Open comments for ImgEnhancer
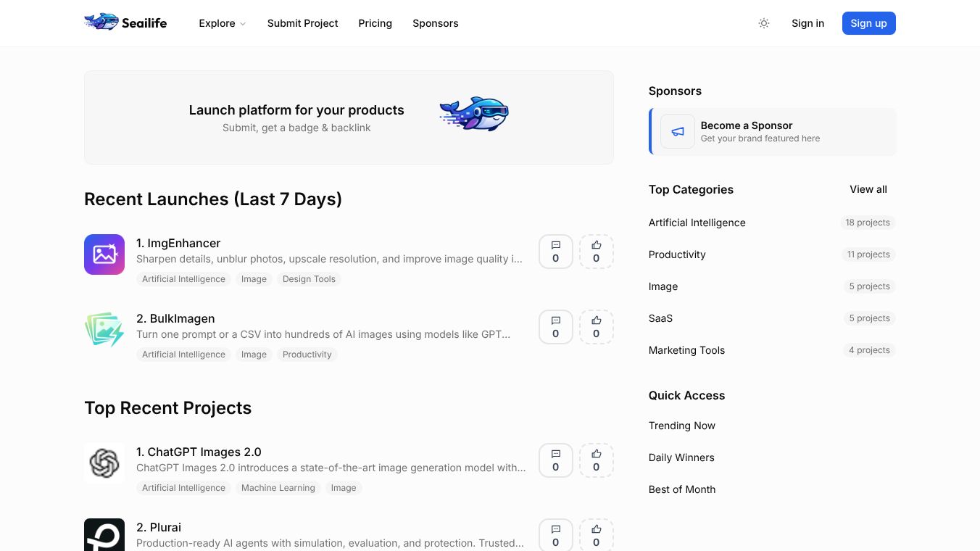This screenshot has height=551, width=980. (556, 252)
